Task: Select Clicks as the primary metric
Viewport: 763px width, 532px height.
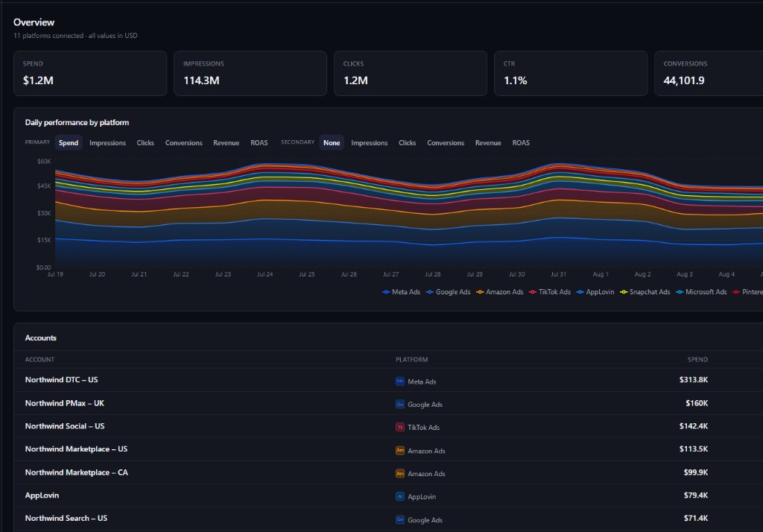Action: (145, 142)
